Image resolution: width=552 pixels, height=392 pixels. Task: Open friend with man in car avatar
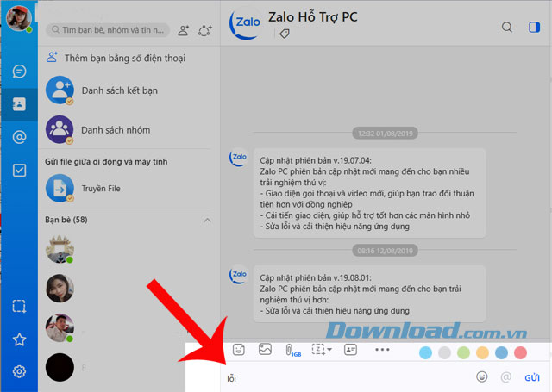pyautogui.click(x=60, y=327)
